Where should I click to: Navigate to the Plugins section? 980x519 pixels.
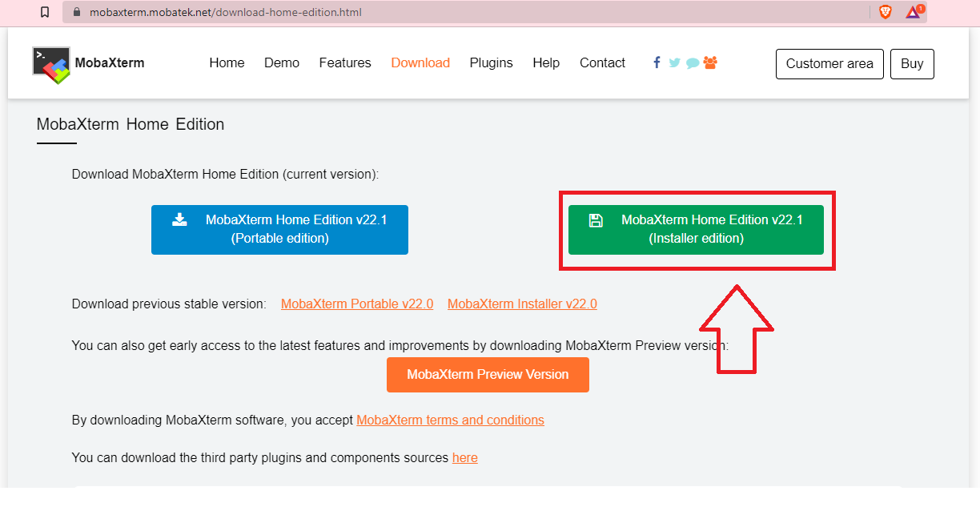491,62
